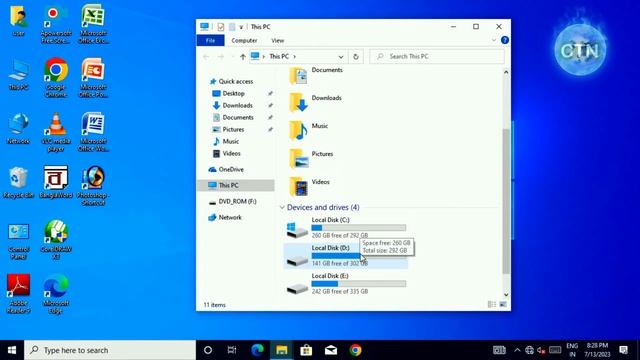This screenshot has width=640, height=360.
Task: Open the Downloads folder in main pane
Action: tap(316, 102)
